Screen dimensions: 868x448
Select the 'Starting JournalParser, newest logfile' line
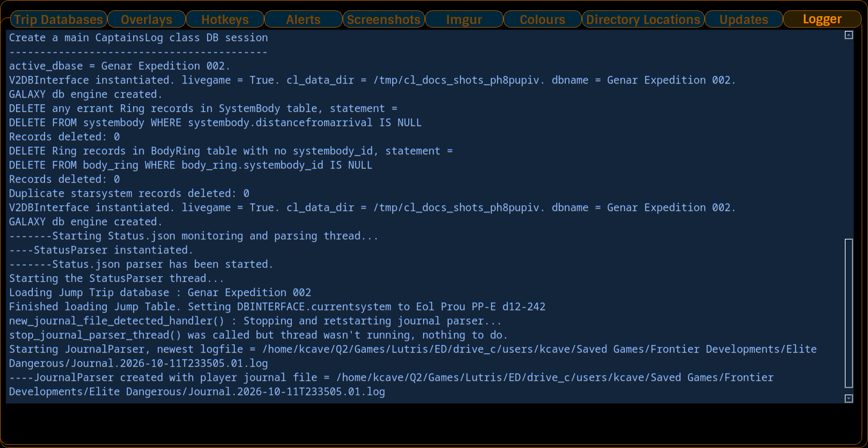pos(413,356)
